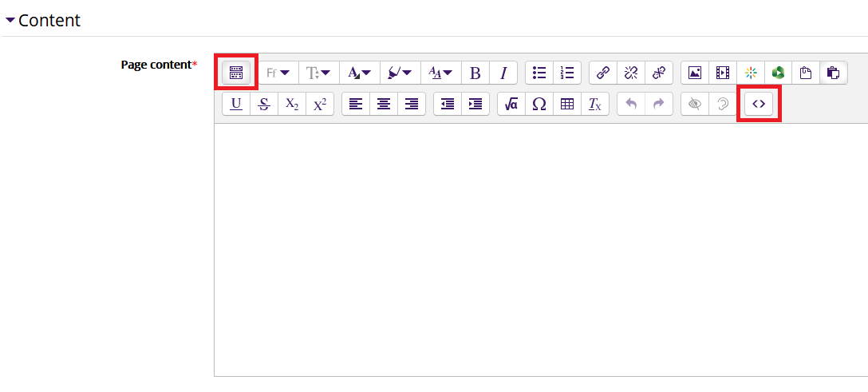Click the insert link chain icon
This screenshot has height=392, width=868.
[x=603, y=73]
